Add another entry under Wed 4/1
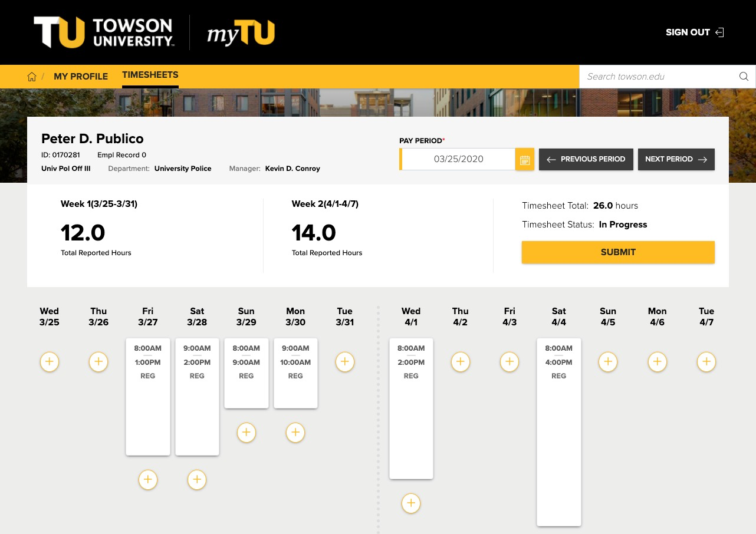Viewport: 756px width, 534px height. pyautogui.click(x=411, y=503)
